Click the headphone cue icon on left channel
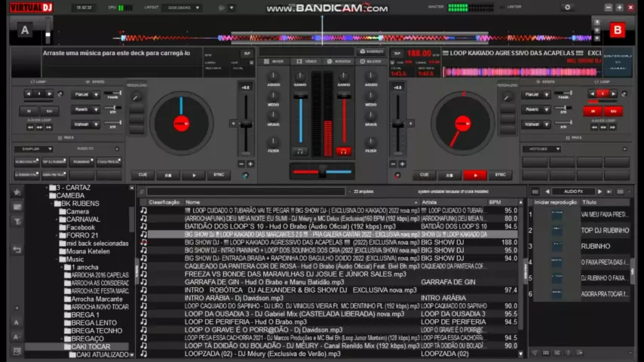 [300, 151]
